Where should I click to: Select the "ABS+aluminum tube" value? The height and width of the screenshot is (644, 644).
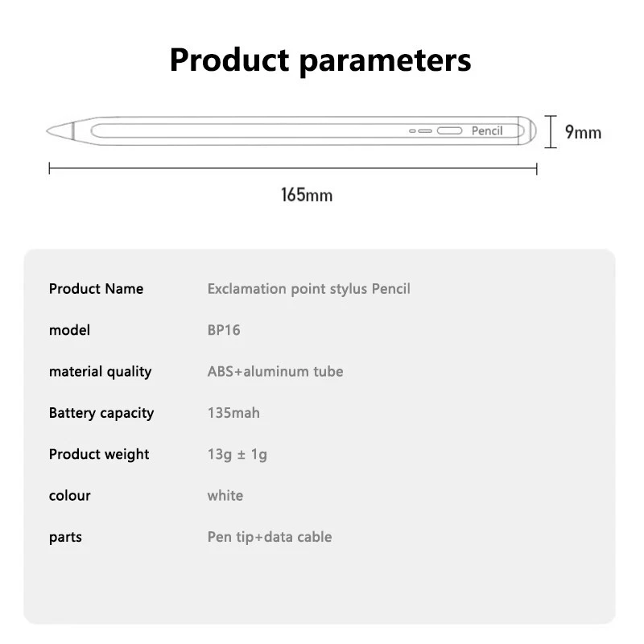pos(275,371)
